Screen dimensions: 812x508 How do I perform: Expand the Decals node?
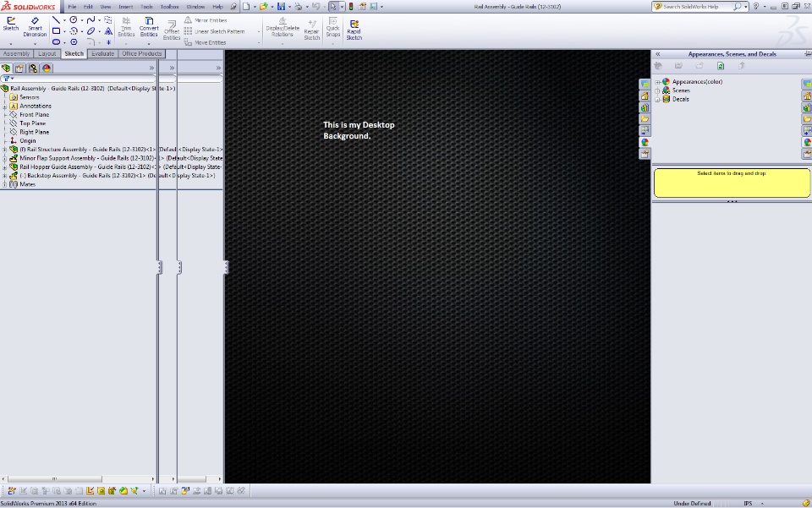click(657, 100)
